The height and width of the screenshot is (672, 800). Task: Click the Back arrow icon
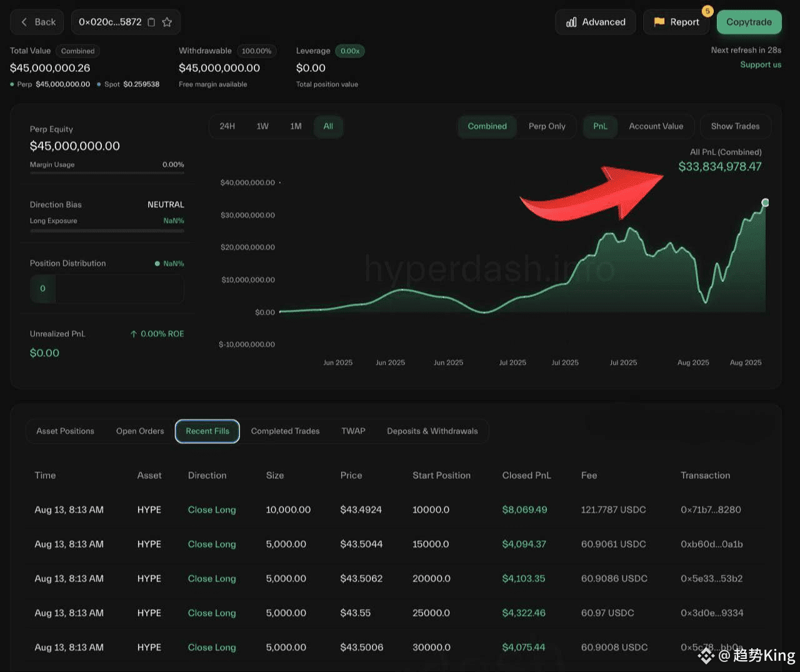(x=24, y=22)
